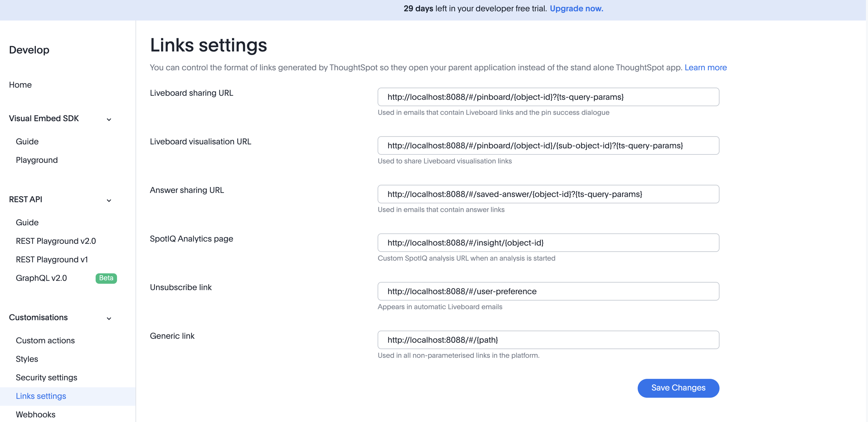Image resolution: width=868 pixels, height=422 pixels.
Task: Open Learn more about link formats
Action: pyautogui.click(x=706, y=67)
